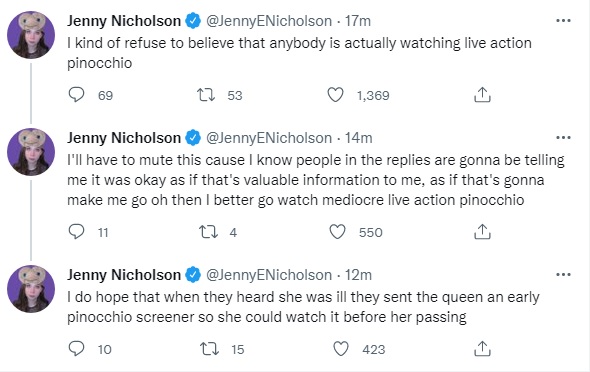590x372 pixels.
Task: Like the tweet with 1,369 likes
Action: 335,95
